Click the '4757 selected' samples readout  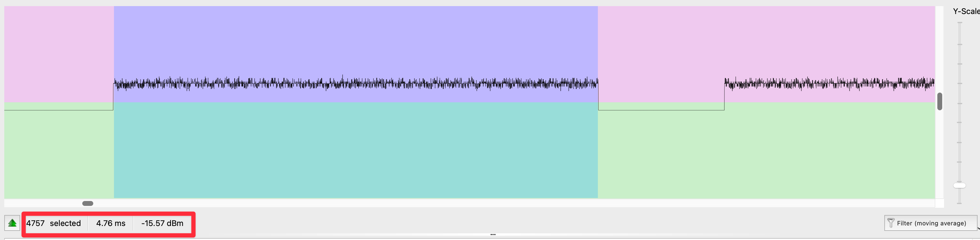[x=54, y=223]
